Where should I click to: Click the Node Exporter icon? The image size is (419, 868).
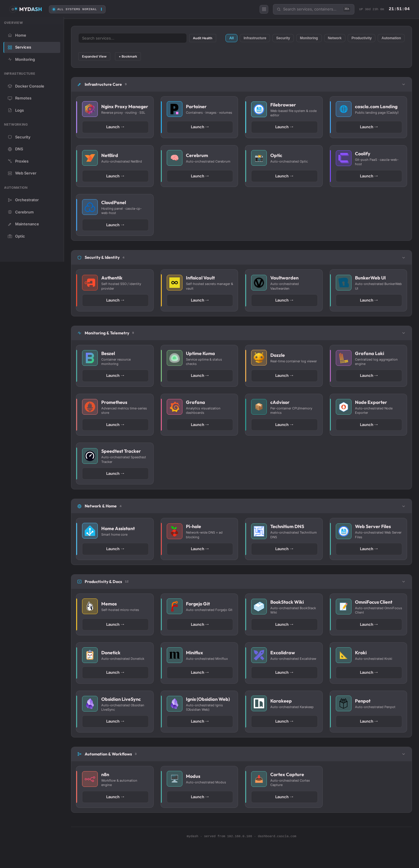343,407
